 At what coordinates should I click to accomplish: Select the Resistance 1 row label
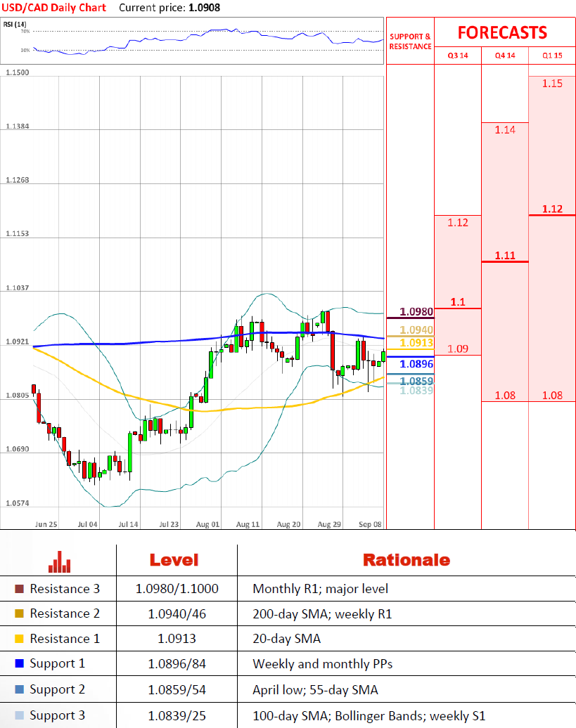coord(65,638)
